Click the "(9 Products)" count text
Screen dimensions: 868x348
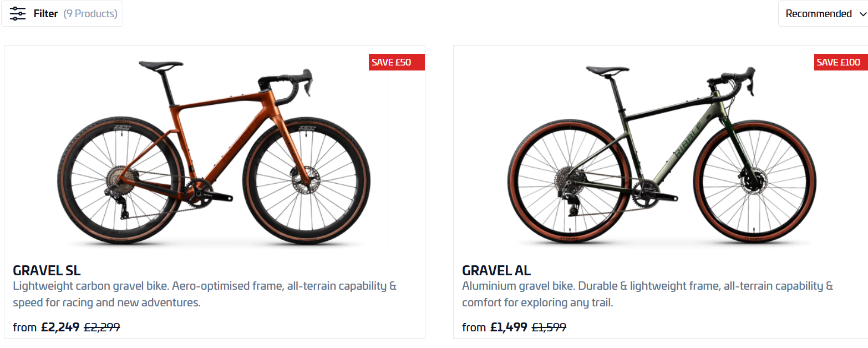click(90, 14)
